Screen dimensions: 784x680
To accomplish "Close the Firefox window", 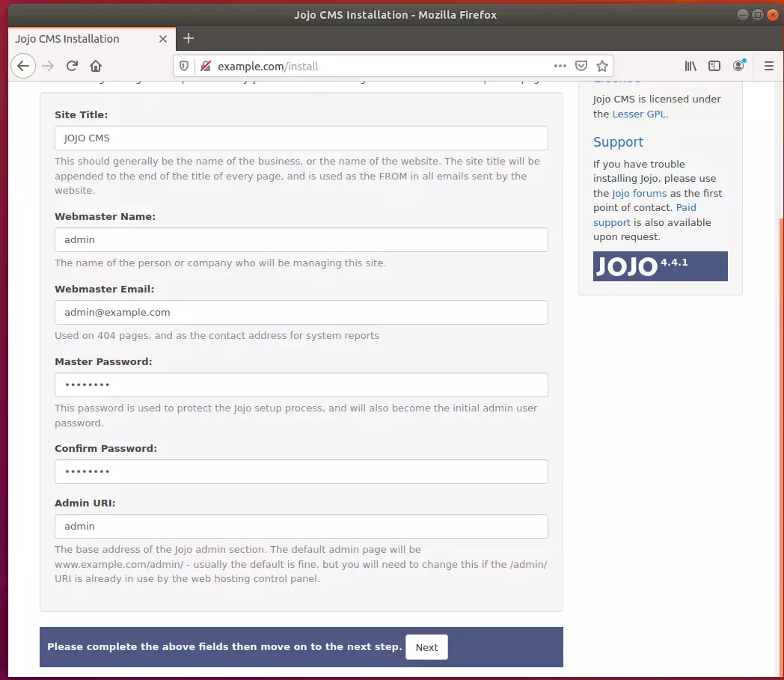I will click(773, 14).
